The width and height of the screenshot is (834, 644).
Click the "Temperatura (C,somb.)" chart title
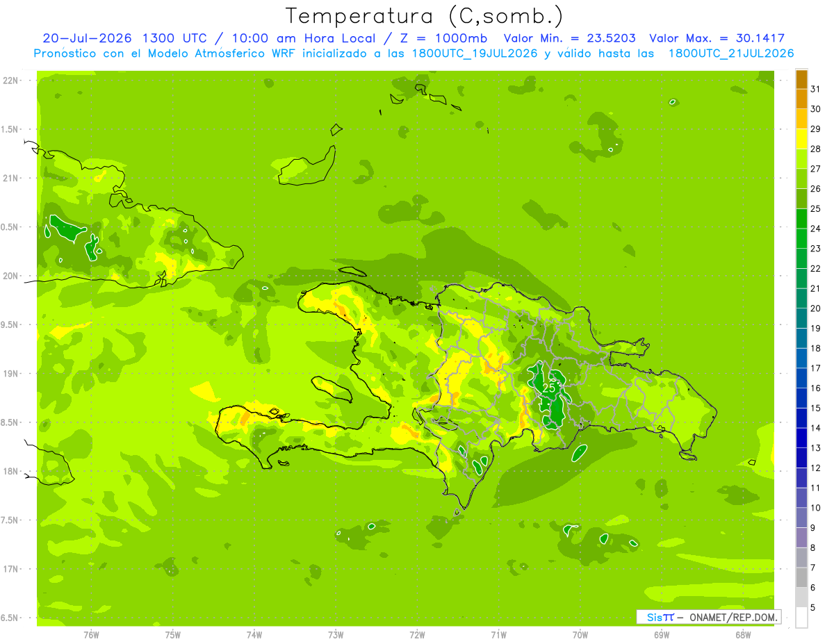(x=425, y=17)
